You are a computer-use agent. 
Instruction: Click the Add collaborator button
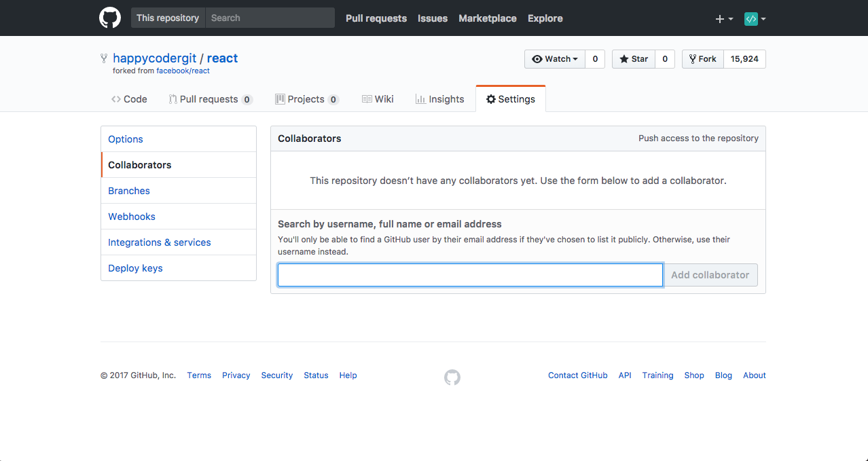710,274
